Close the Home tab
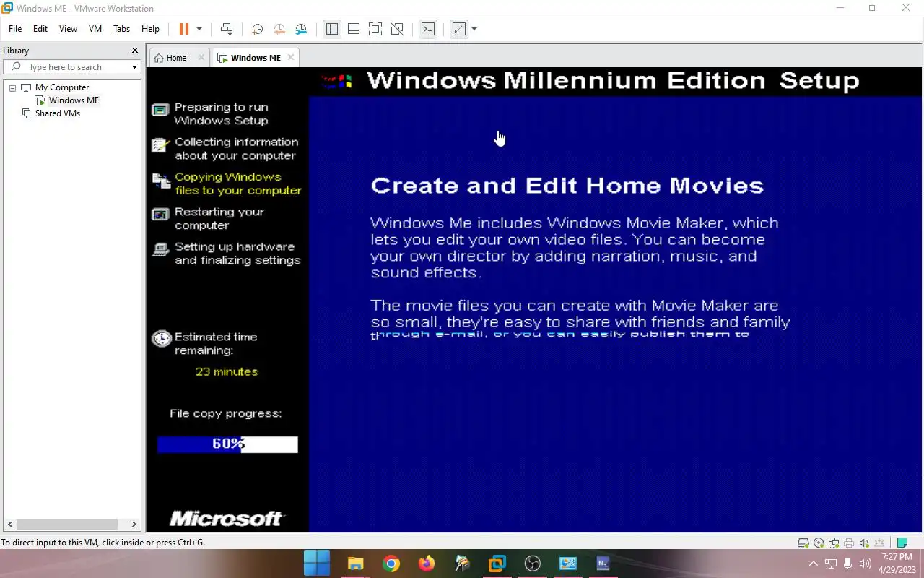 click(201, 58)
